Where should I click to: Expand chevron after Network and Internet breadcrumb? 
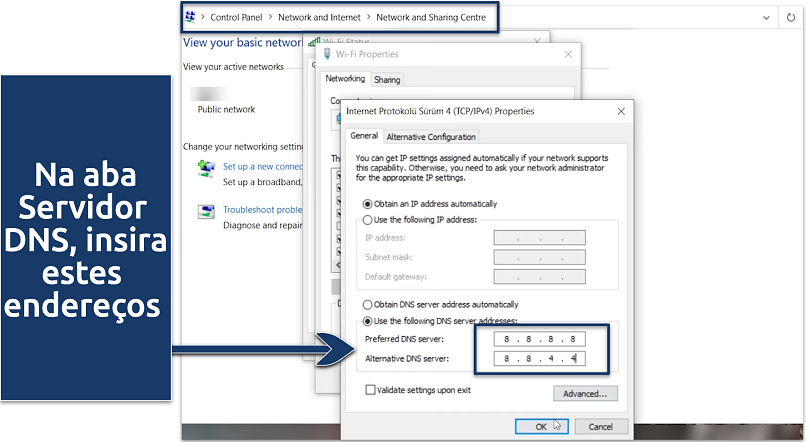(369, 17)
